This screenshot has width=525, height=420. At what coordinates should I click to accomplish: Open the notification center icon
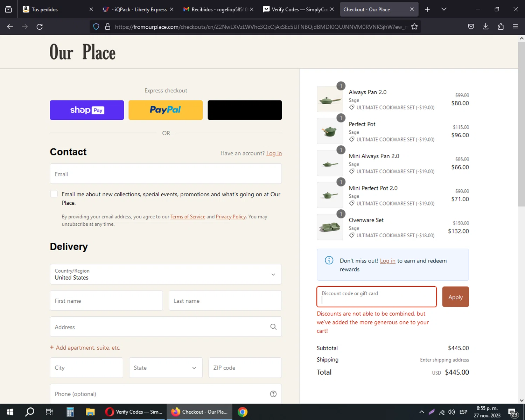click(513, 412)
